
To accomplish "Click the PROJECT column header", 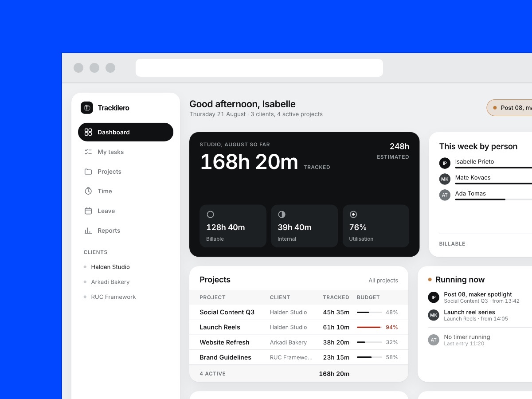I will (212, 297).
